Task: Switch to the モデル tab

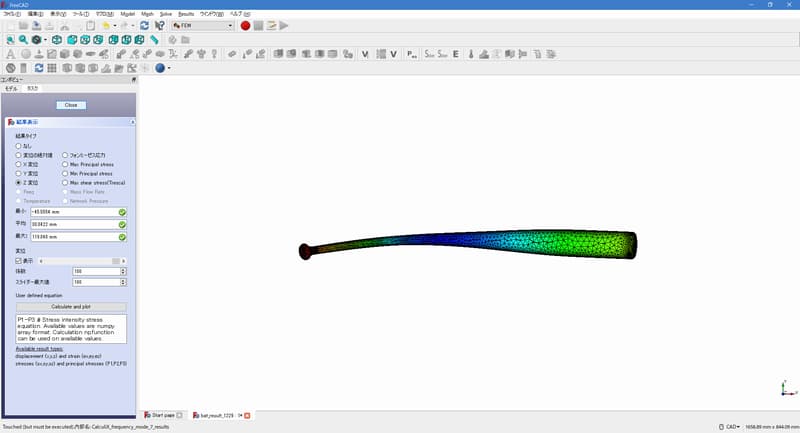Action: [x=11, y=88]
